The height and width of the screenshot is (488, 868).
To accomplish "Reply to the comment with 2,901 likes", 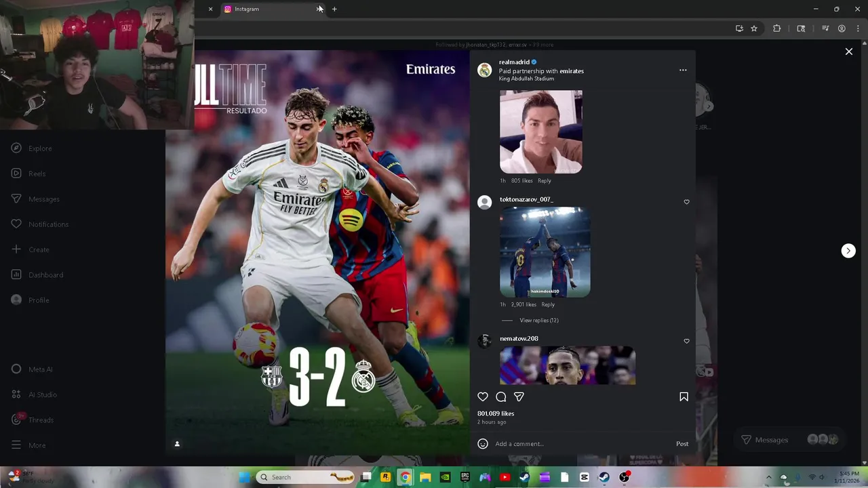I will click(x=548, y=305).
